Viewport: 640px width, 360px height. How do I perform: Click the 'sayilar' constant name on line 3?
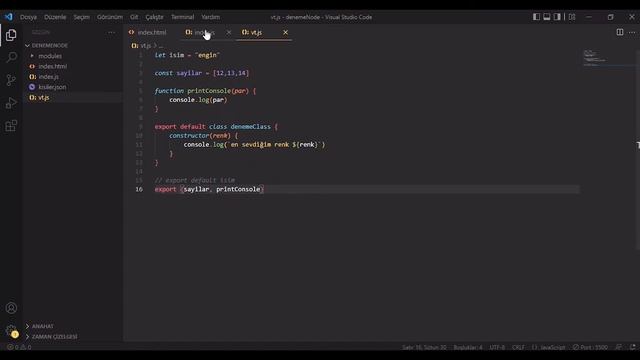[189, 73]
